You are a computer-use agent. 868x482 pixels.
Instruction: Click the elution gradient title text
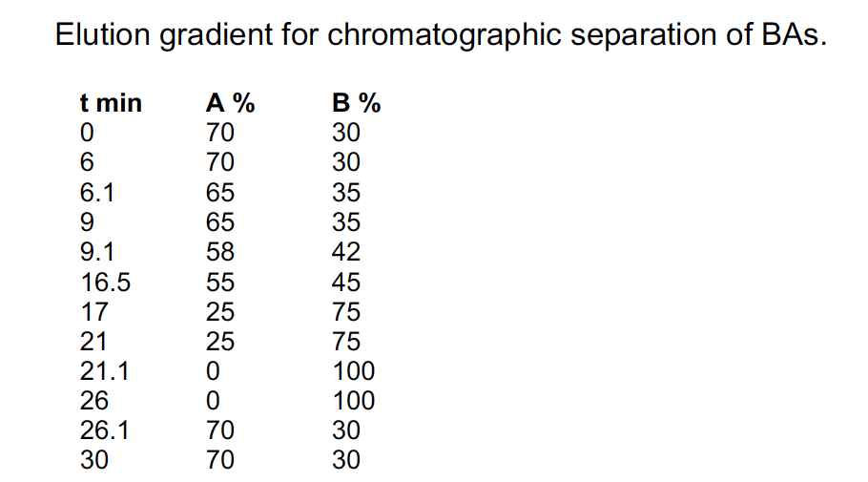click(440, 35)
